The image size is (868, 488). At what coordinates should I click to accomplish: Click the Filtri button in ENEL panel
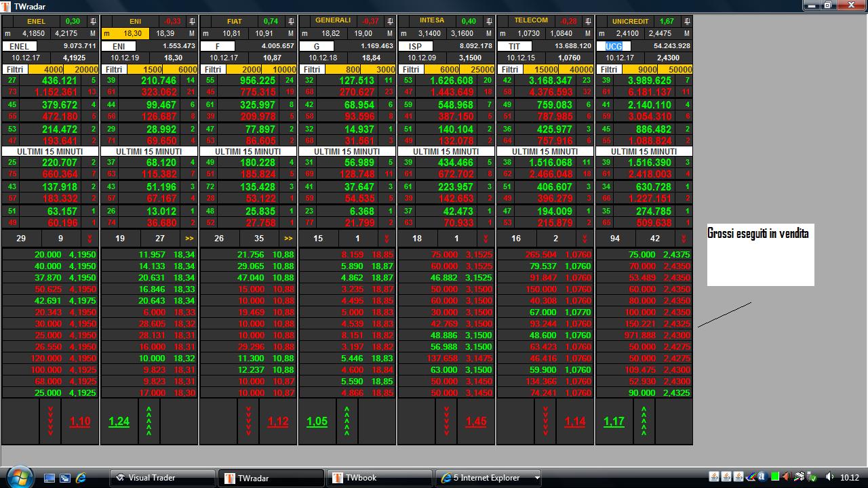[15, 69]
